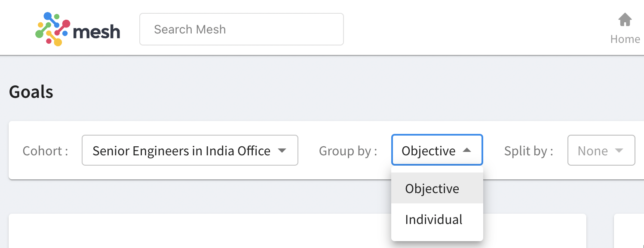Click the Goals page heading

click(31, 92)
